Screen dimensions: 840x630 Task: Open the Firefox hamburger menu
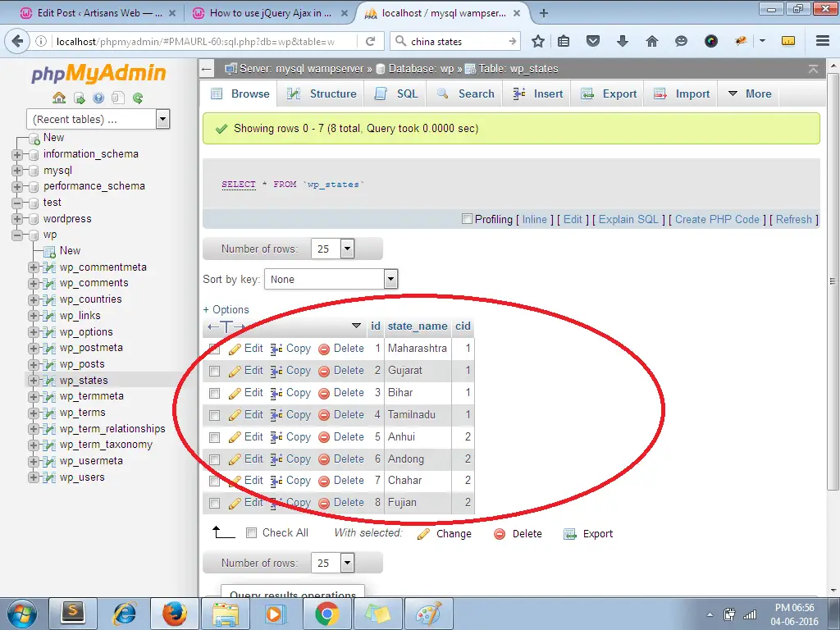click(822, 41)
